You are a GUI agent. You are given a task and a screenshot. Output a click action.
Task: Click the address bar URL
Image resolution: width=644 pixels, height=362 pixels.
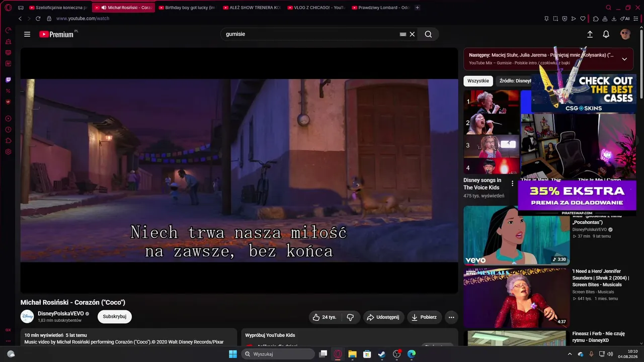pos(83,19)
